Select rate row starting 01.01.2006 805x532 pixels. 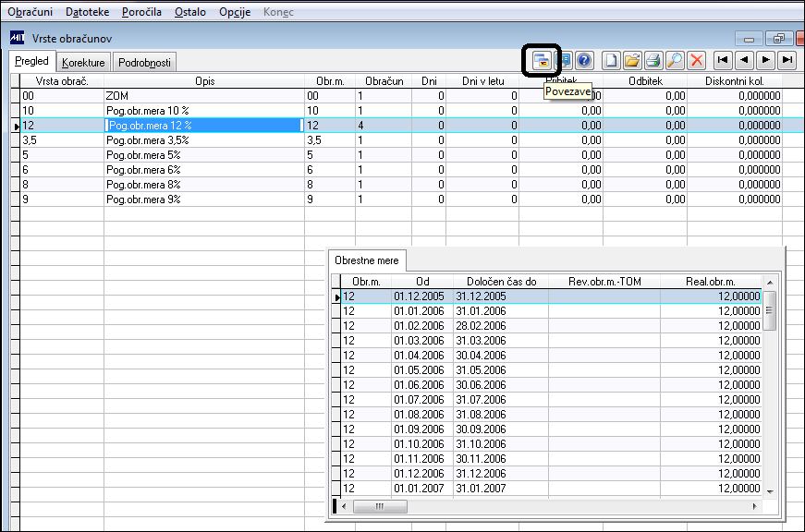point(552,311)
